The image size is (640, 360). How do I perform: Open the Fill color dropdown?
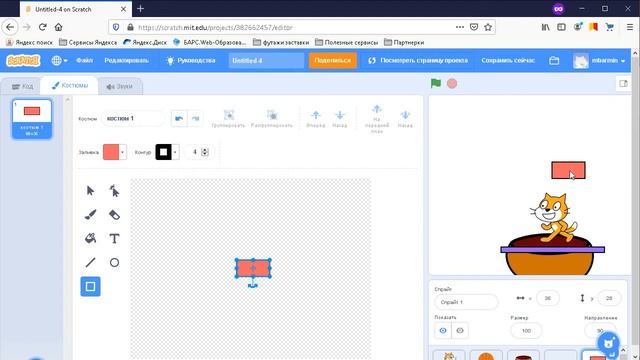point(122,152)
